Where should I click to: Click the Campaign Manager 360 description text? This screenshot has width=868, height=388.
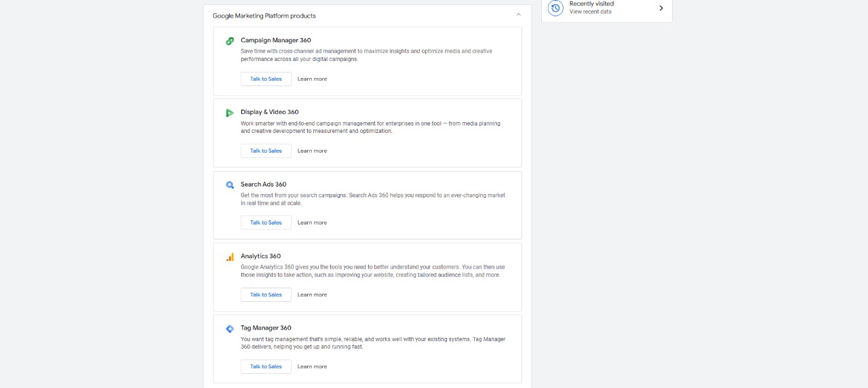click(x=366, y=55)
